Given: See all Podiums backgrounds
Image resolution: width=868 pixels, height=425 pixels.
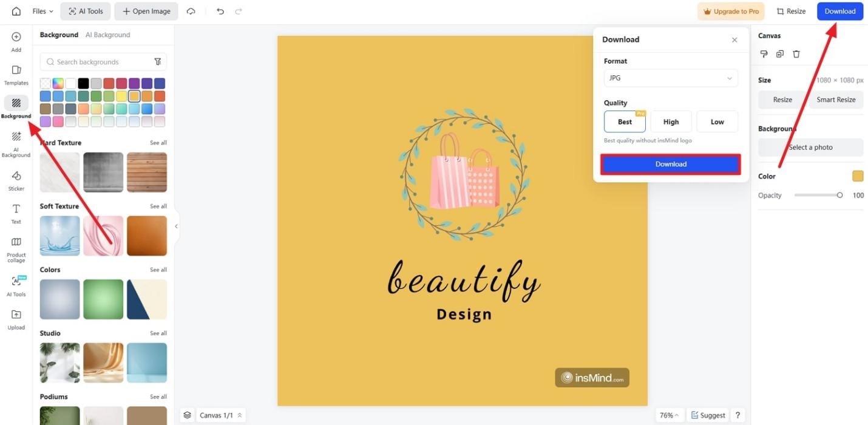Looking at the screenshot, I should pos(158,397).
